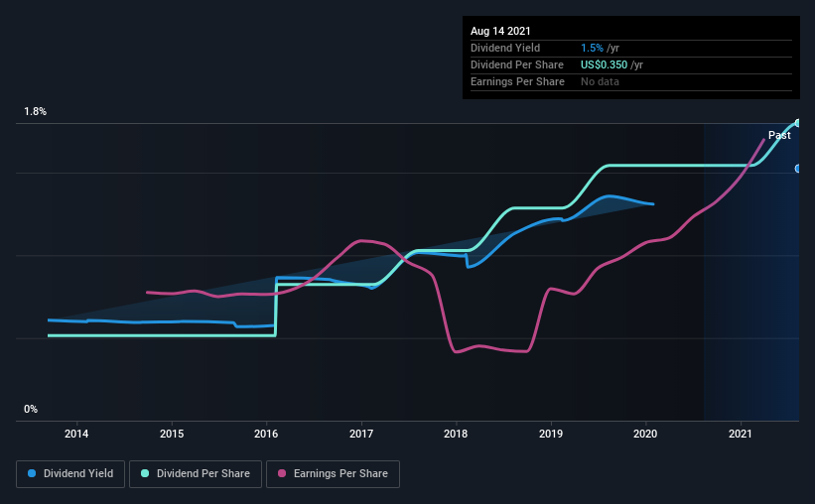The height and width of the screenshot is (504, 815).
Task: Click the 0% y-axis label
Action: click(x=31, y=409)
